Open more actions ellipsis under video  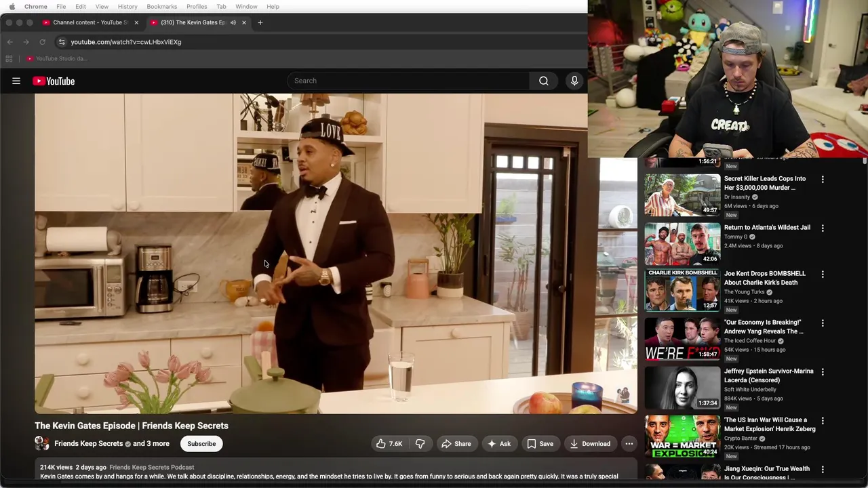pos(629,444)
